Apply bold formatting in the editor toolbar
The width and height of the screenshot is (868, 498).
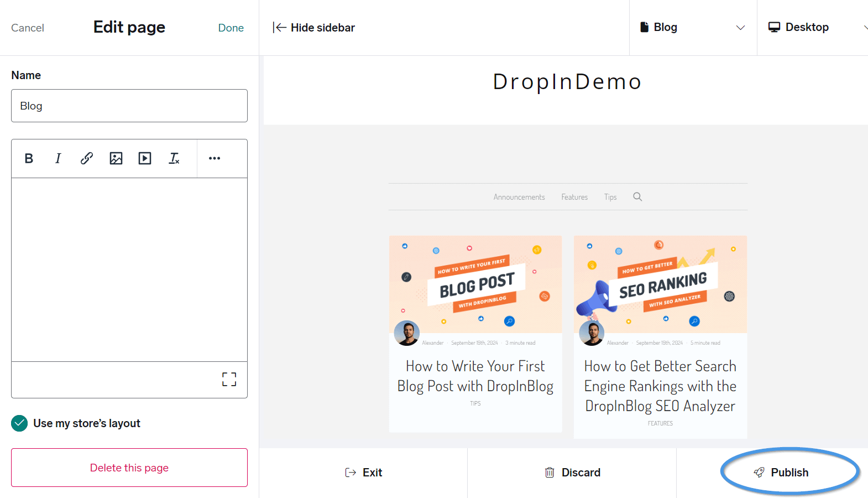tap(29, 158)
